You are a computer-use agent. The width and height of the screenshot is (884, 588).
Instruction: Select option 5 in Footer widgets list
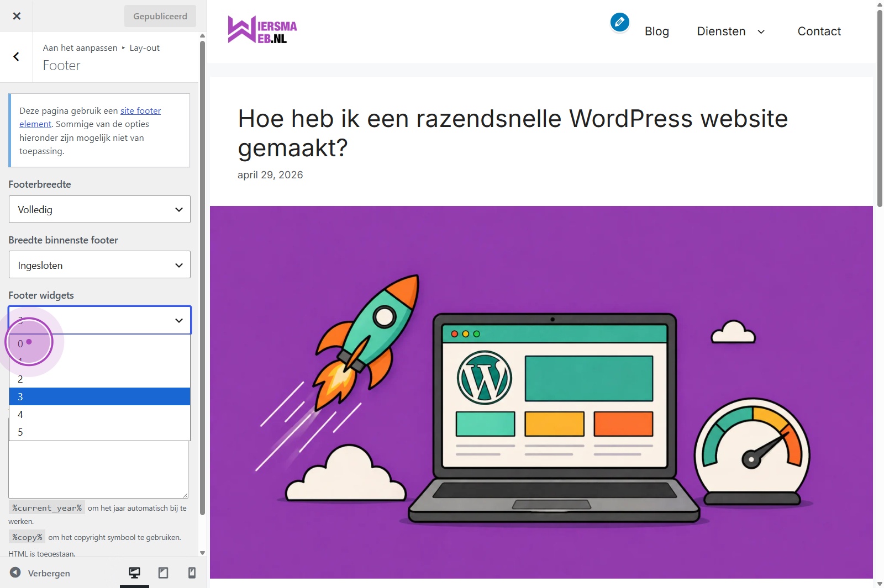pos(99,432)
